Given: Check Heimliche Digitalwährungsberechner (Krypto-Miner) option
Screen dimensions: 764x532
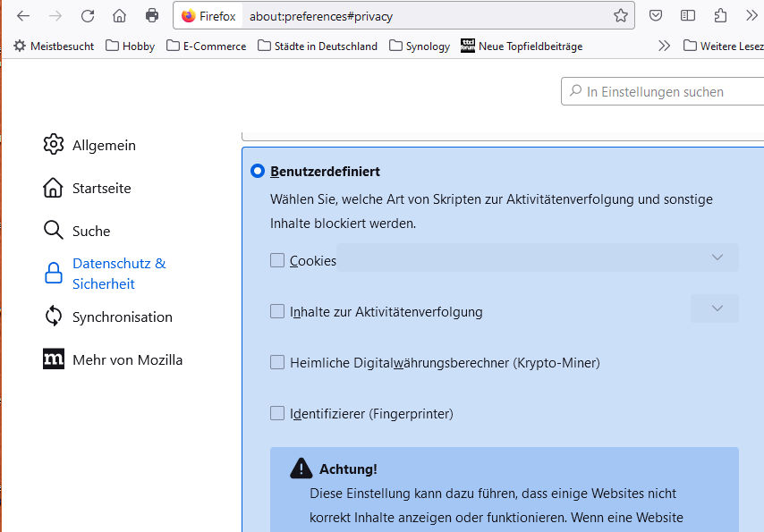Looking at the screenshot, I should (277, 362).
